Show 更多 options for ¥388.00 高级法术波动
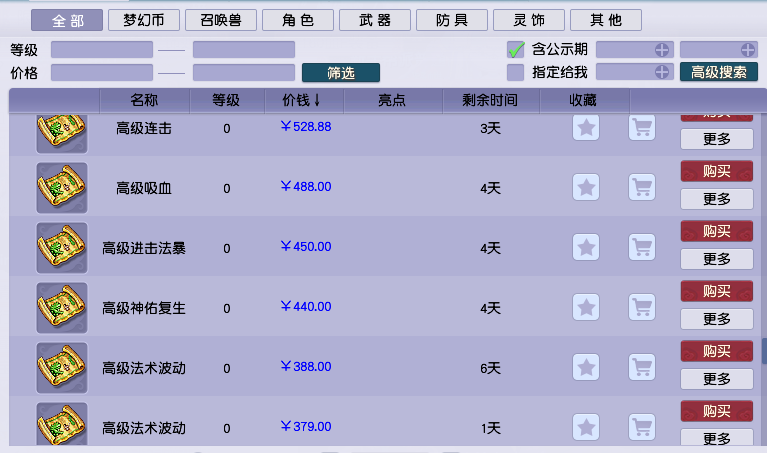This screenshot has width=767, height=453. coord(717,379)
